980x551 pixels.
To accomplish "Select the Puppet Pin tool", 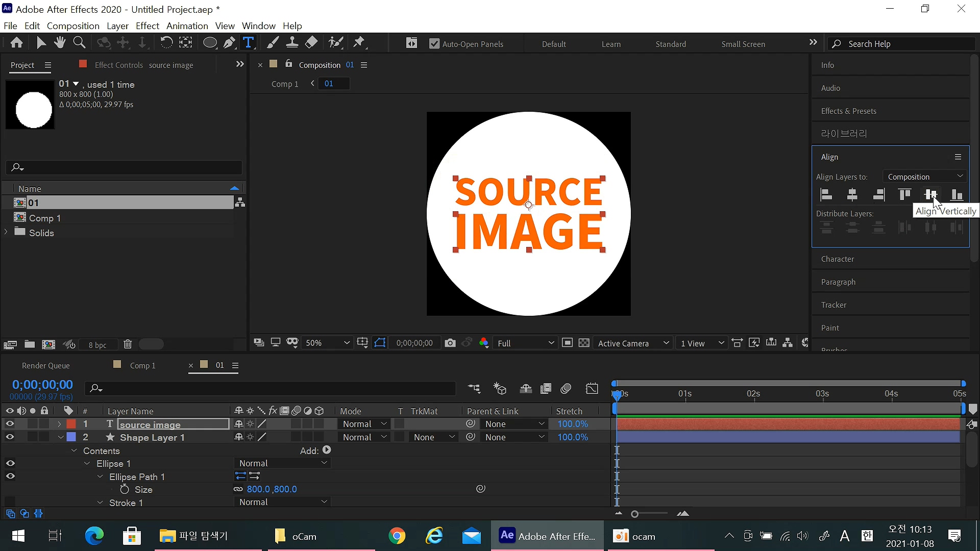I will point(359,43).
